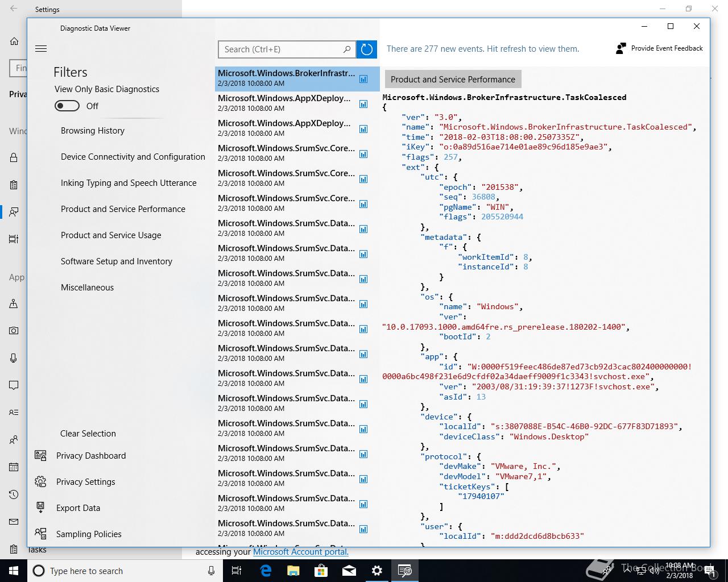
Task: Click chart icon on BrokerInfrastructure event row
Action: 363,79
